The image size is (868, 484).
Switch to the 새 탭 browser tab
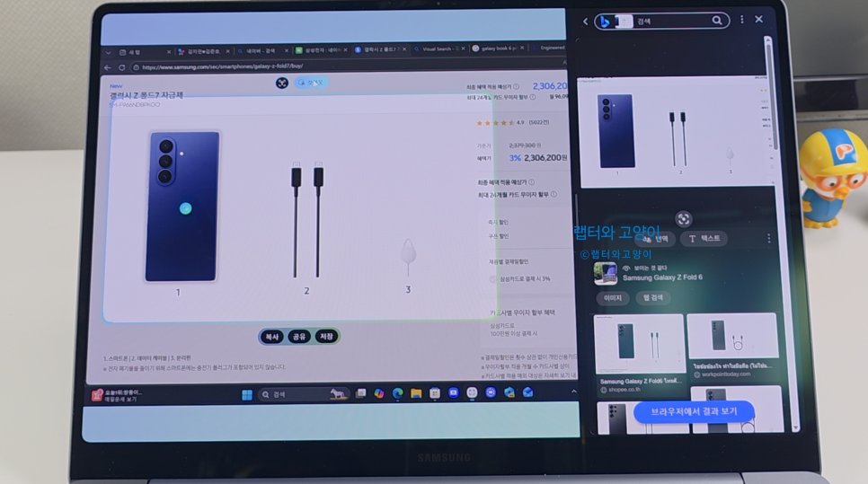tap(146, 52)
